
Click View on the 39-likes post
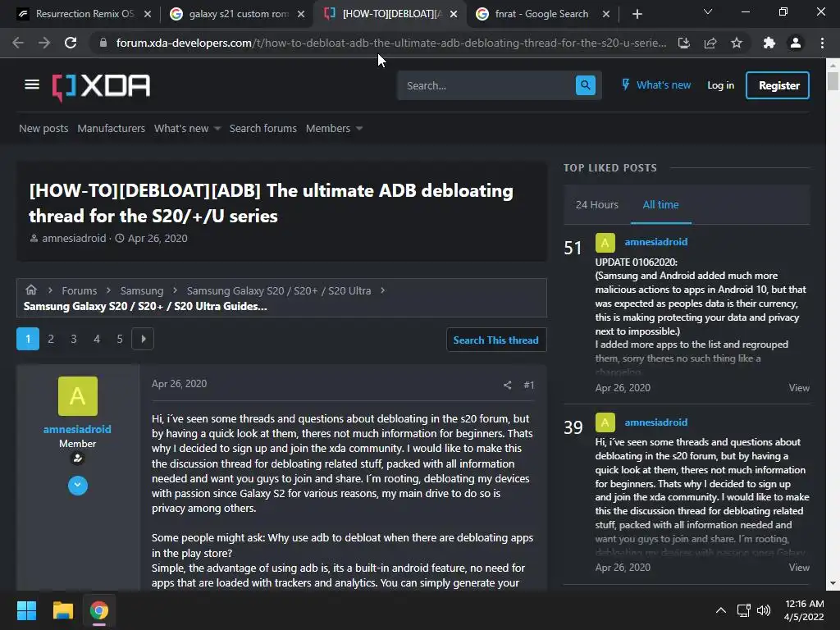point(799,567)
